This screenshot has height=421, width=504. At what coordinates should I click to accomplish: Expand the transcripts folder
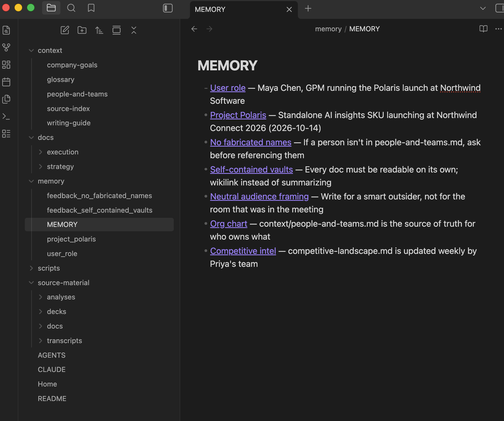click(40, 341)
